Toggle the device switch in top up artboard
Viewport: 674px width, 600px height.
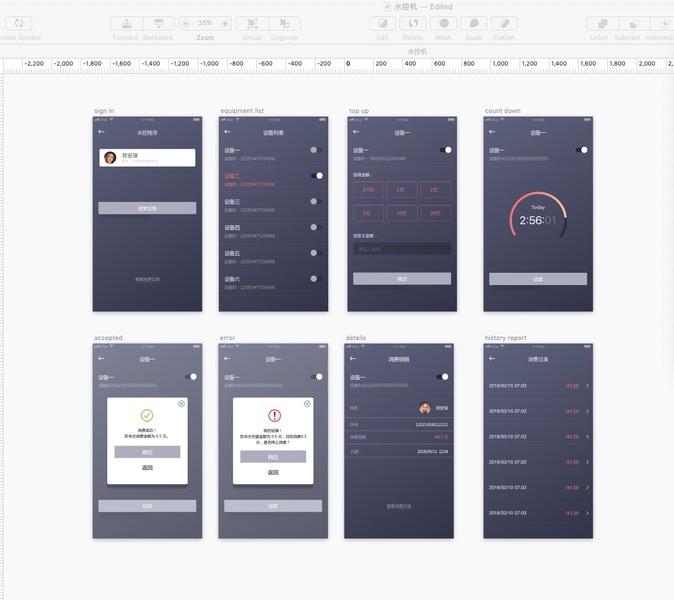click(446, 150)
